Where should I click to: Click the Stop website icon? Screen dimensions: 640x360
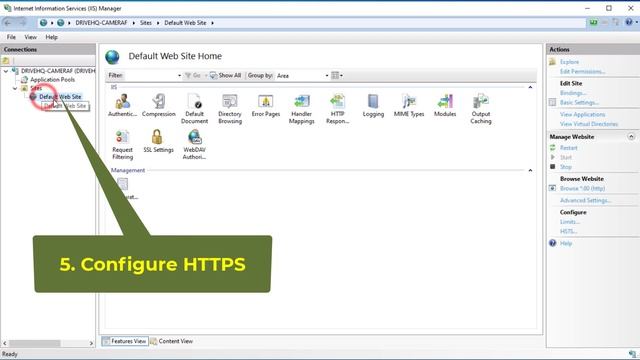(553, 167)
